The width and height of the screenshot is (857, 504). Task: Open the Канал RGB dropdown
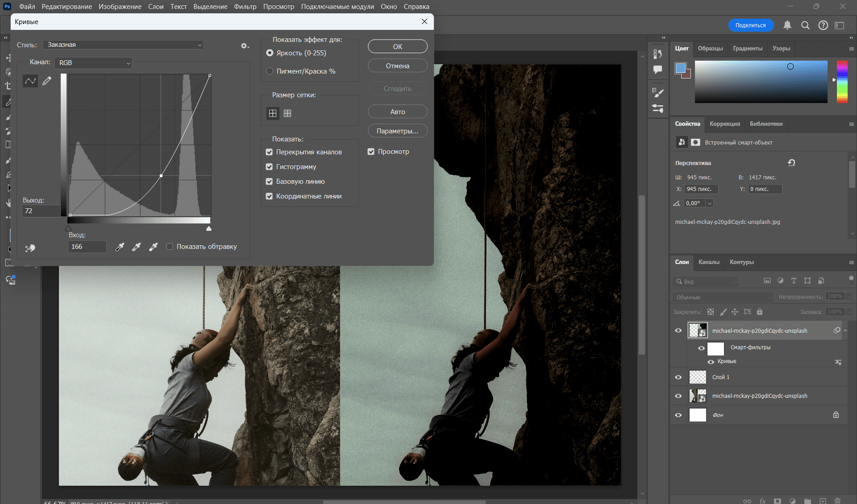coord(93,63)
